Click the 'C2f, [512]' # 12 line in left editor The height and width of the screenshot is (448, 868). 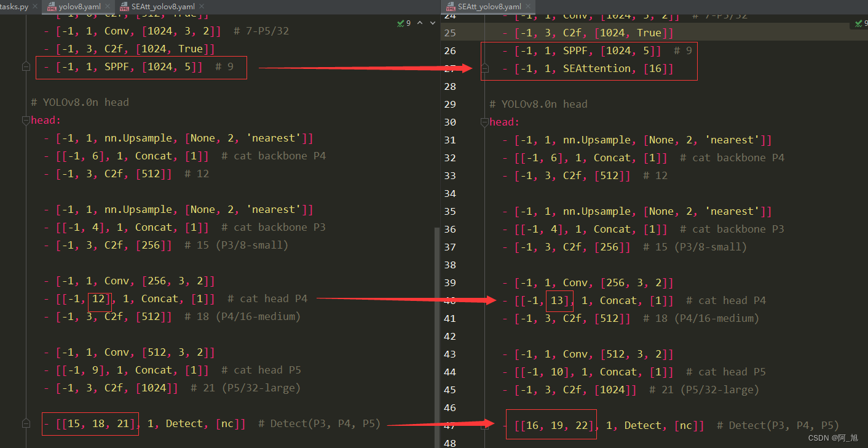(126, 174)
